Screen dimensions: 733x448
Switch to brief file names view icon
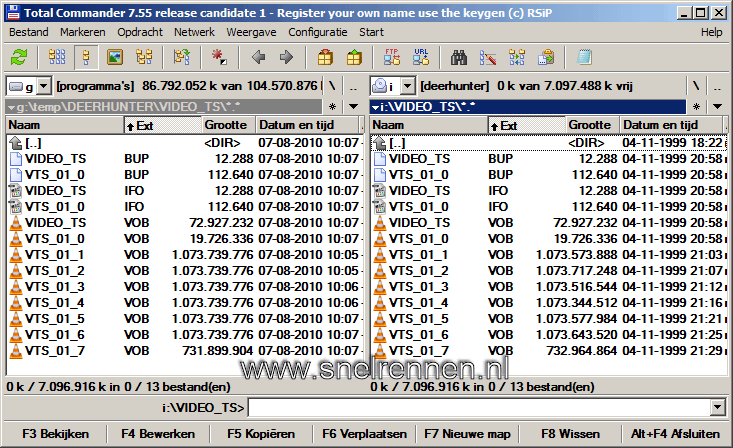57,58
